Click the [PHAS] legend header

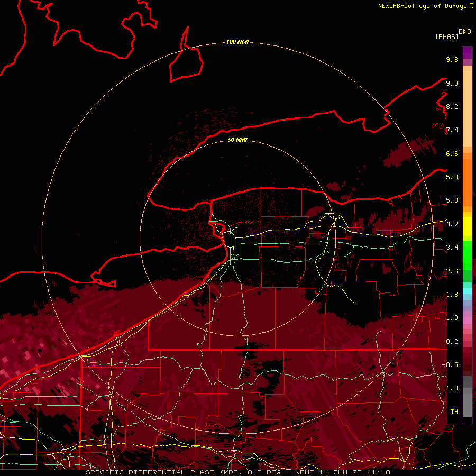pyautogui.click(x=447, y=36)
